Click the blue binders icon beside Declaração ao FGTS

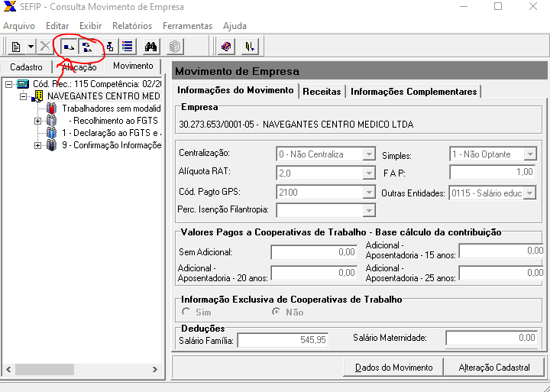(x=52, y=133)
